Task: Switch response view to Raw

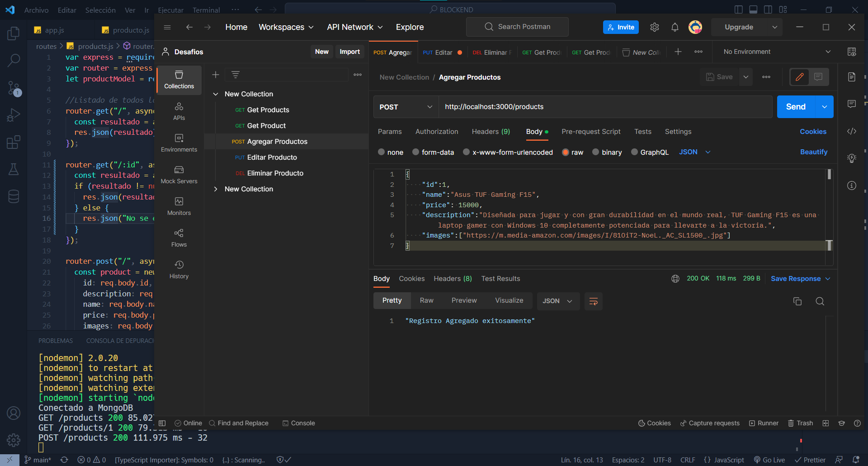Action: (426, 301)
